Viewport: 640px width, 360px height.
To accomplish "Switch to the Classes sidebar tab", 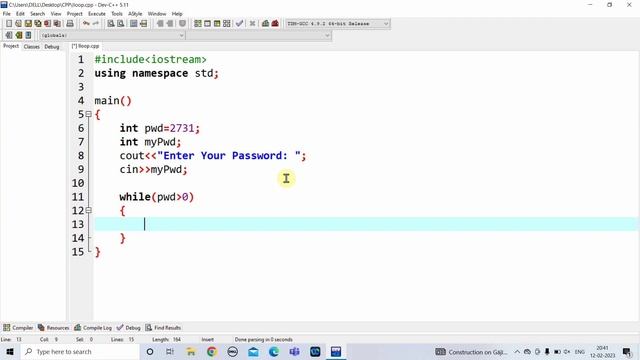I will click(x=31, y=47).
